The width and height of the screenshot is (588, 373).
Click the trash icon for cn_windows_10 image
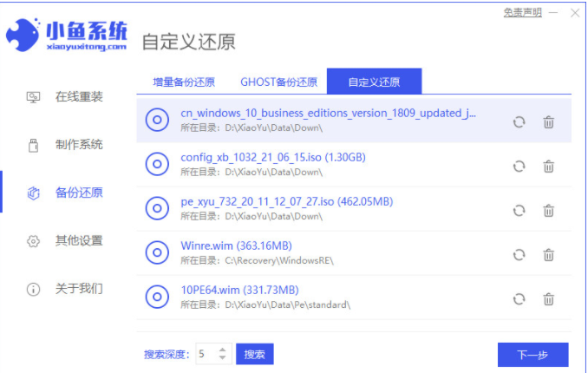click(x=548, y=122)
